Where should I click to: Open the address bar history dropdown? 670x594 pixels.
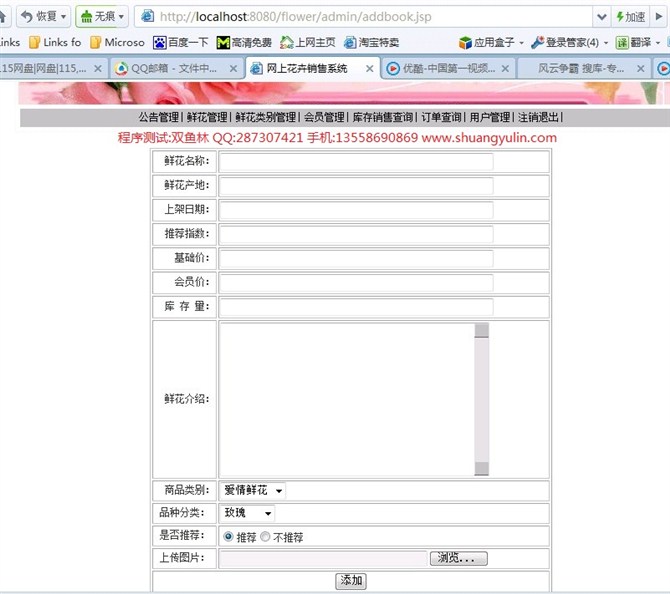(602, 17)
